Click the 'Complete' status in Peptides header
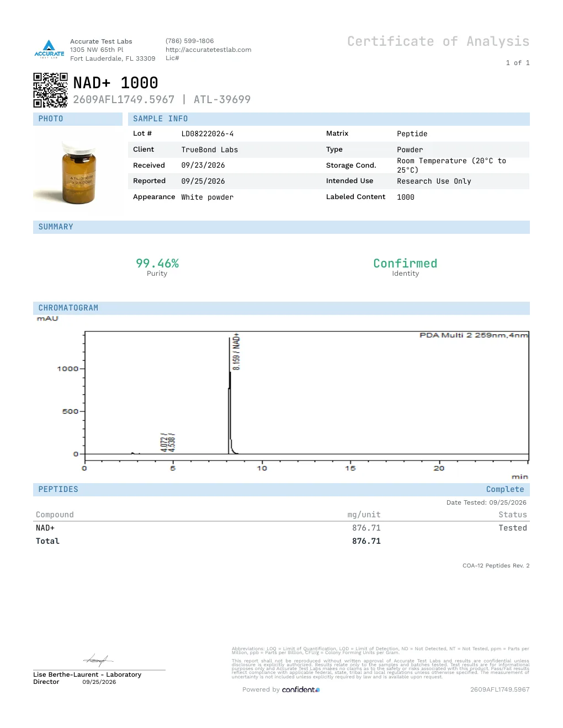 [x=505, y=489]
